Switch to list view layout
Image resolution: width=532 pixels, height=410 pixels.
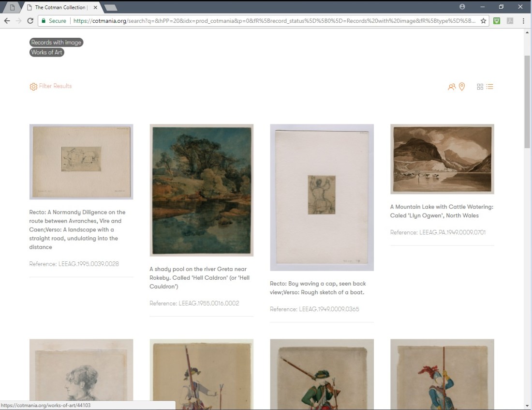tap(490, 87)
